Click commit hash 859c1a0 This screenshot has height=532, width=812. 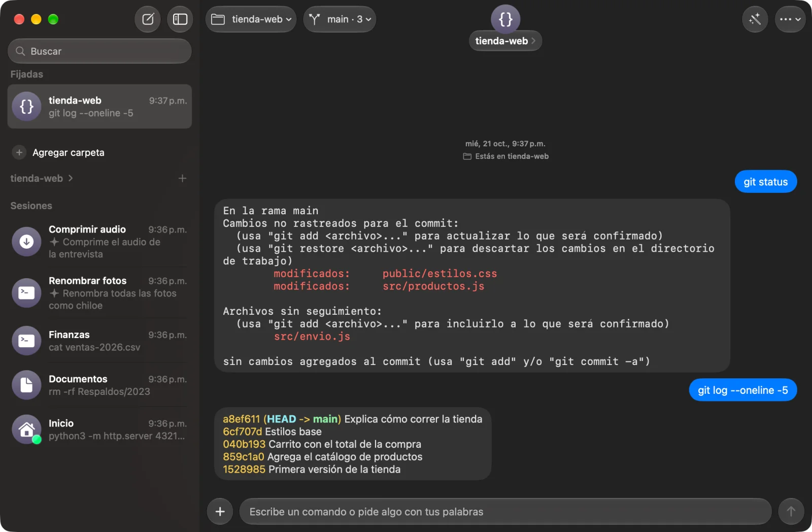(x=243, y=457)
